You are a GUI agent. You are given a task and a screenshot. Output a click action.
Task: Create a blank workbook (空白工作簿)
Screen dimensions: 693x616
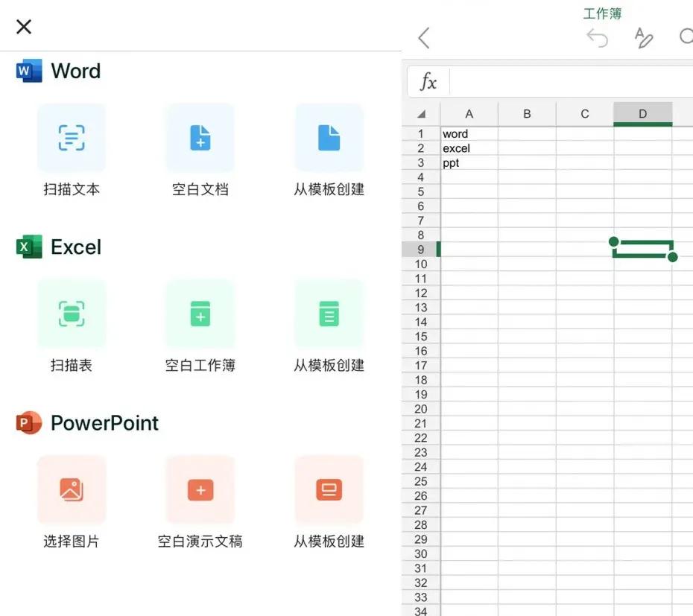[200, 314]
